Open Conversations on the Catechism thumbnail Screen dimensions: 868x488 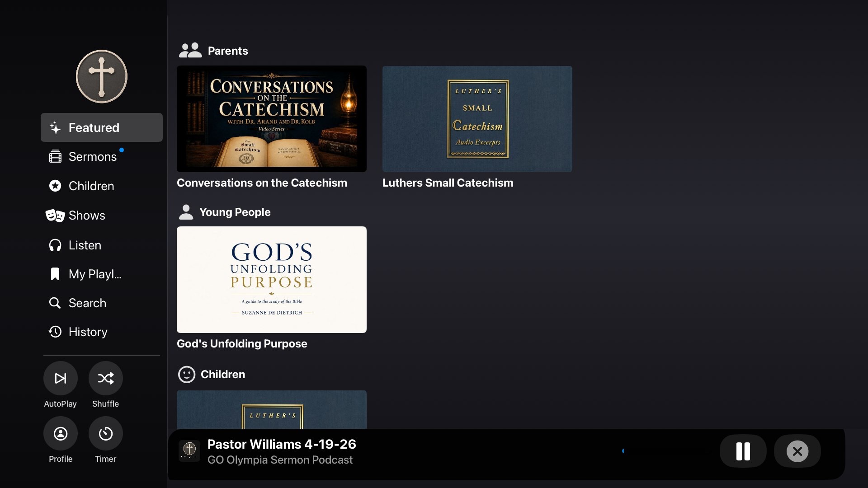point(272,119)
